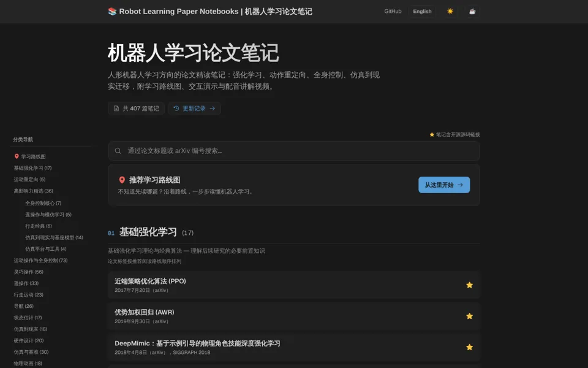Viewport: 588px width, 368px height.
Task: Select 仿真到现实 (18) in sidebar
Action: (31, 329)
